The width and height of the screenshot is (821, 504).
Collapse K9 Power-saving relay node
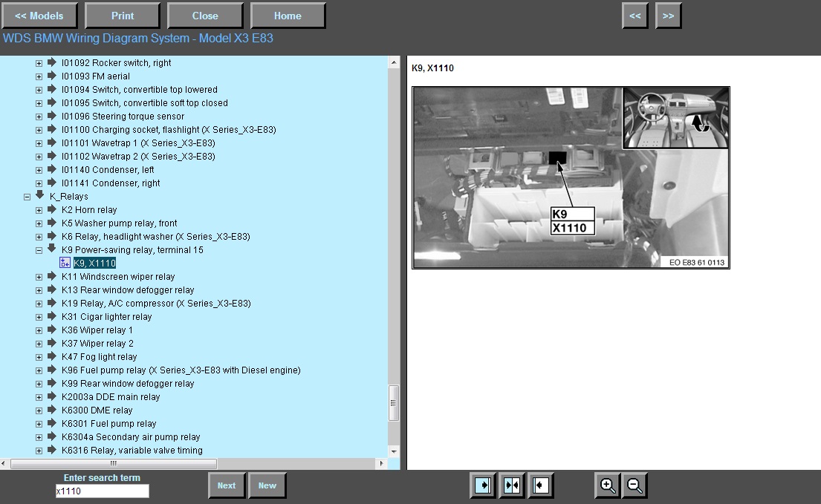click(x=39, y=250)
